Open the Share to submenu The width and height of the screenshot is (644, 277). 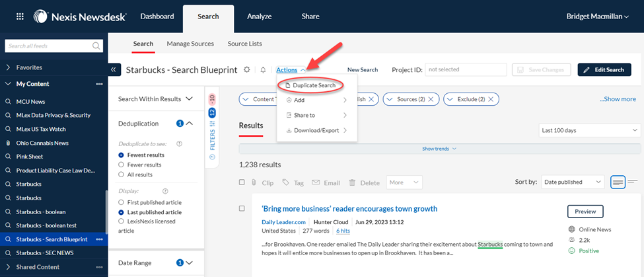point(316,115)
